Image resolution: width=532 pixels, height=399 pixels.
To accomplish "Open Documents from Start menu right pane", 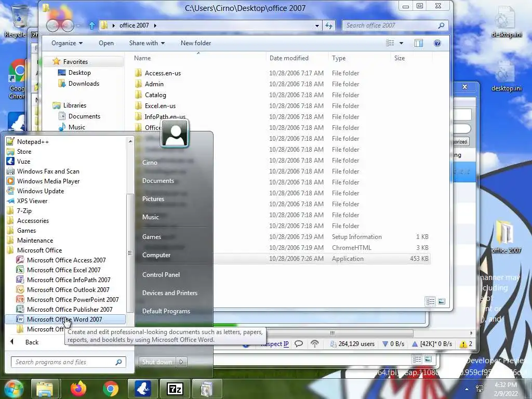I will pyautogui.click(x=158, y=181).
